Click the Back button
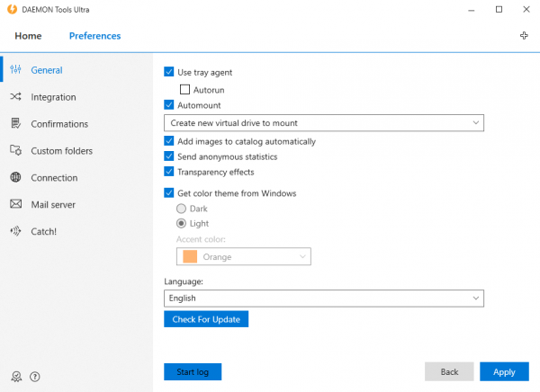Screen dimensions: 540x392 449,371
